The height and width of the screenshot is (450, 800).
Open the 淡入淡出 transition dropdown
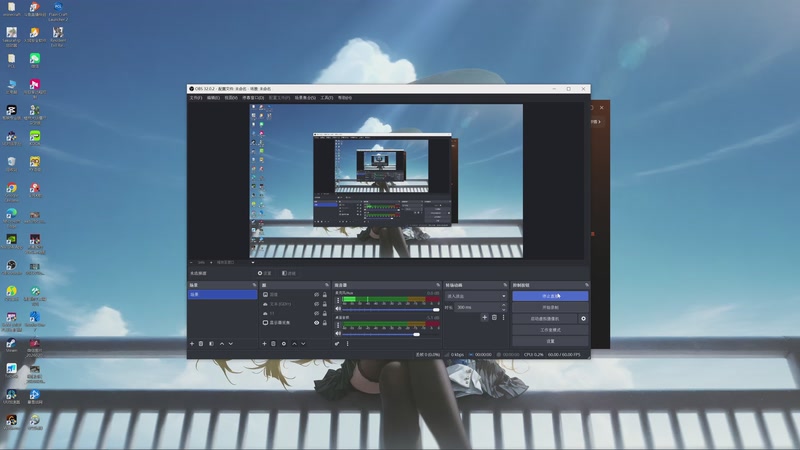[476, 296]
